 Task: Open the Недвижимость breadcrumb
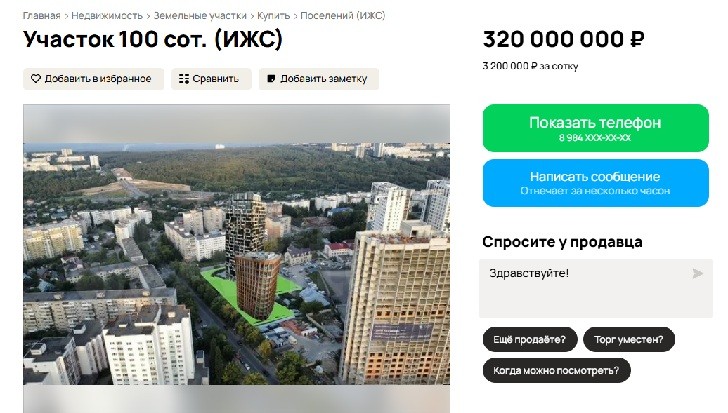107,16
